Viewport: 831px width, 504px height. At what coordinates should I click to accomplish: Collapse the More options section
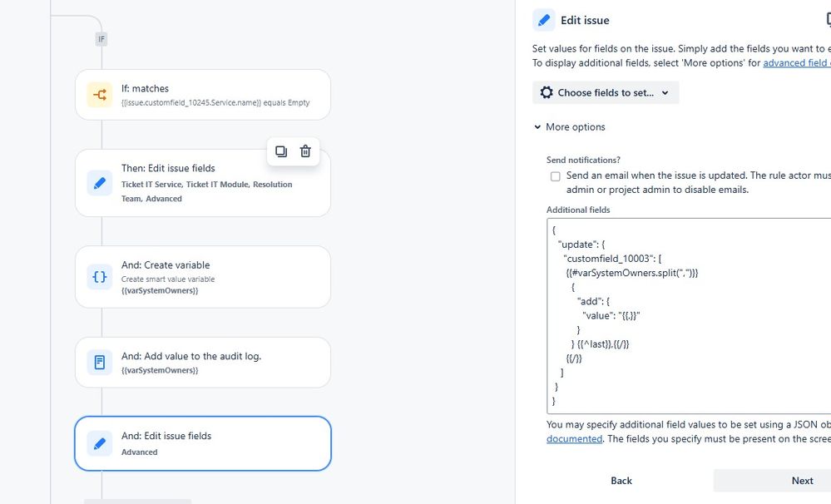click(537, 126)
